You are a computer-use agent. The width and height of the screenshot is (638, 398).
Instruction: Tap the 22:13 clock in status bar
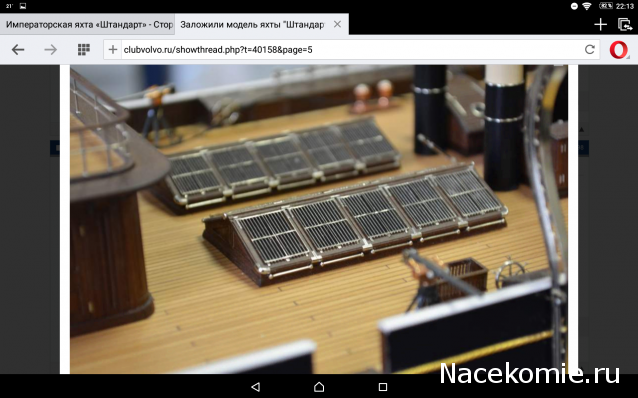tap(625, 6)
